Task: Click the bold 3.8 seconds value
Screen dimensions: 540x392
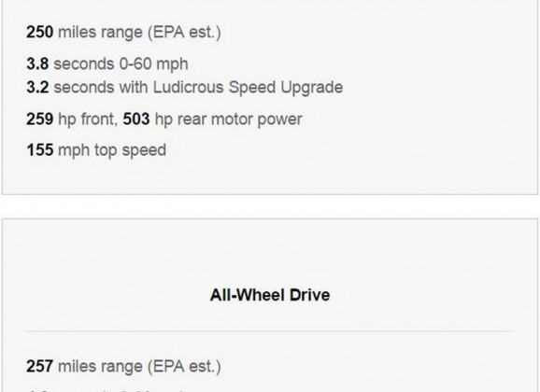Action: 37,64
